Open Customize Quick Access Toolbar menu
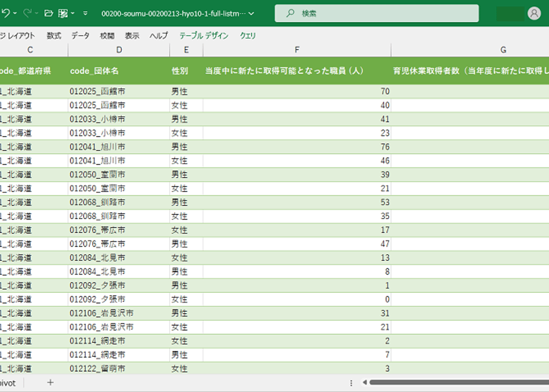The width and height of the screenshot is (549, 392). click(86, 13)
